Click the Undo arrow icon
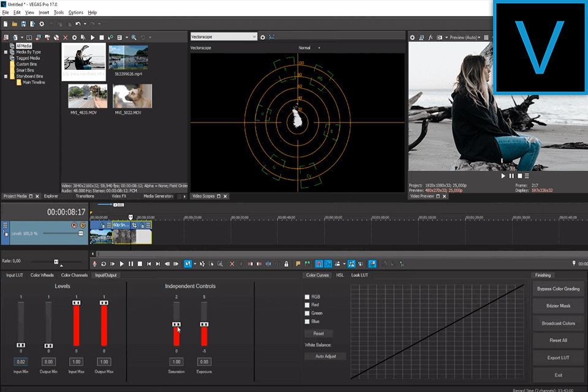This screenshot has height=392, width=588. coord(78,24)
